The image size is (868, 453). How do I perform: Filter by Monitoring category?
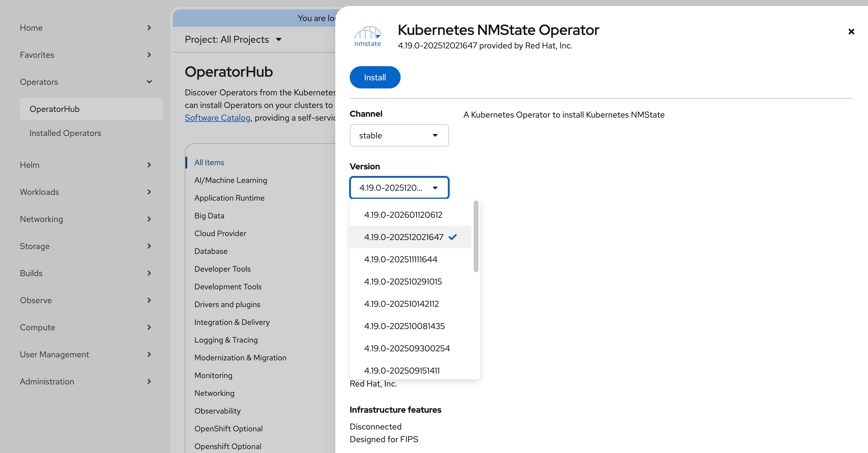click(x=213, y=375)
